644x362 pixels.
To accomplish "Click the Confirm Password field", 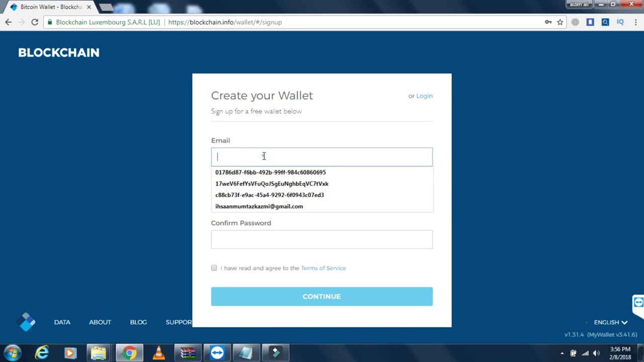I will pos(321,239).
